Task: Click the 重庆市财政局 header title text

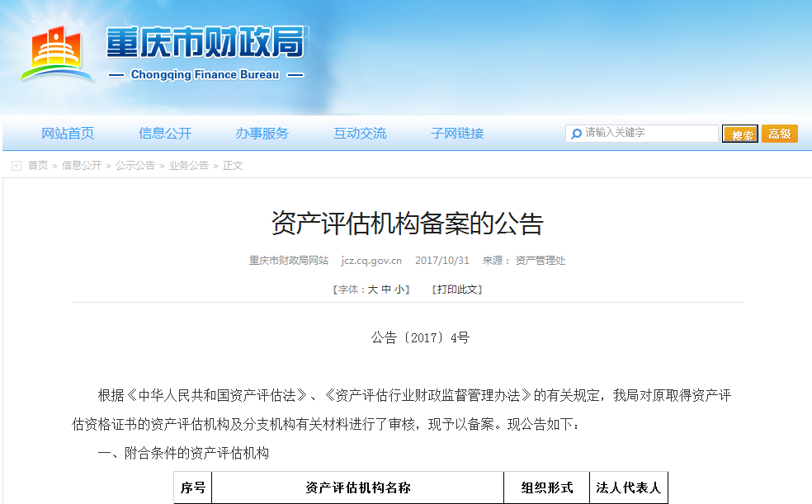Action: (205, 44)
